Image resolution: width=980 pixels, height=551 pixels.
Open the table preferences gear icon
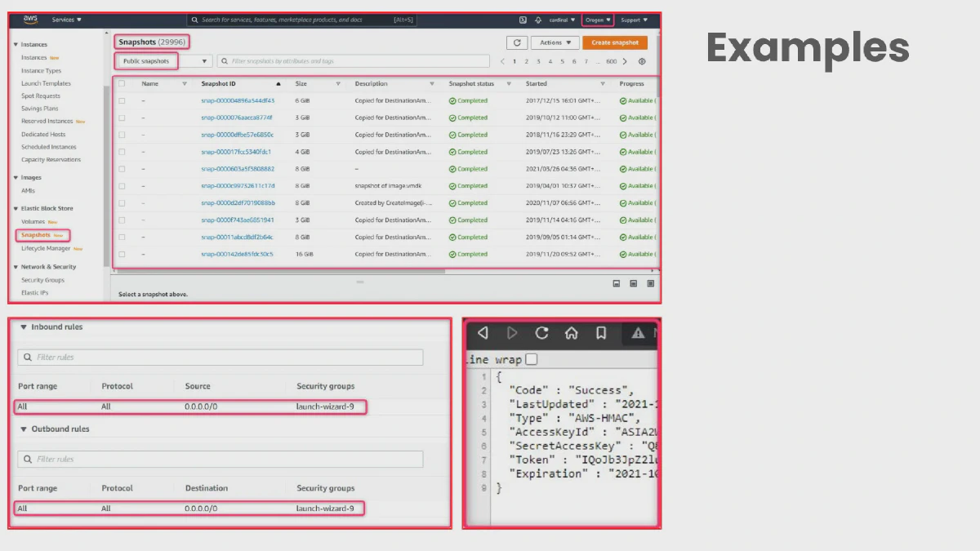[x=642, y=61]
